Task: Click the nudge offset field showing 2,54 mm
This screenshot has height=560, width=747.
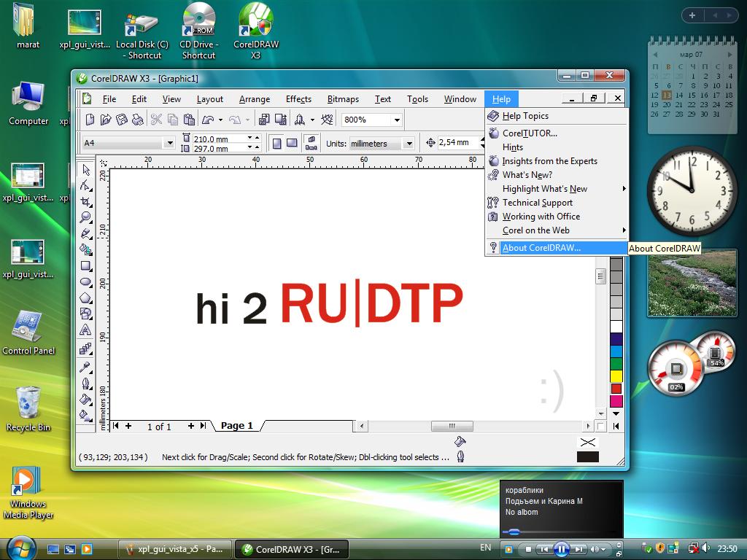Action: [x=458, y=142]
